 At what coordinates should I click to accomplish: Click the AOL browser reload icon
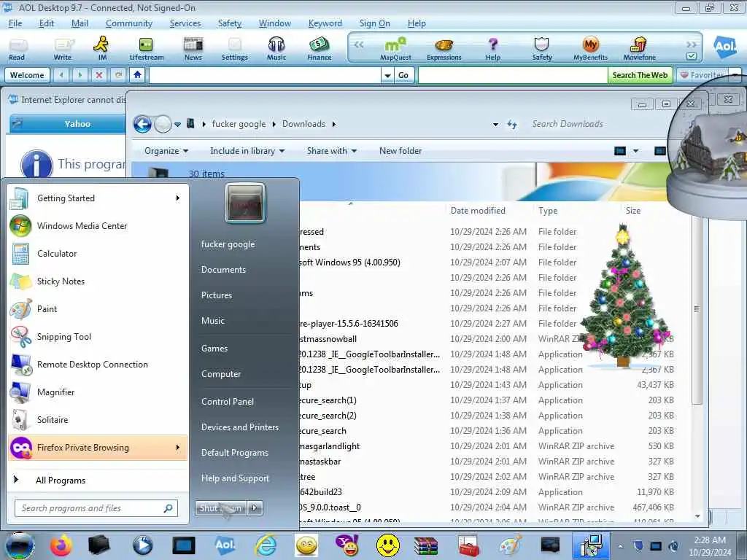(x=118, y=75)
